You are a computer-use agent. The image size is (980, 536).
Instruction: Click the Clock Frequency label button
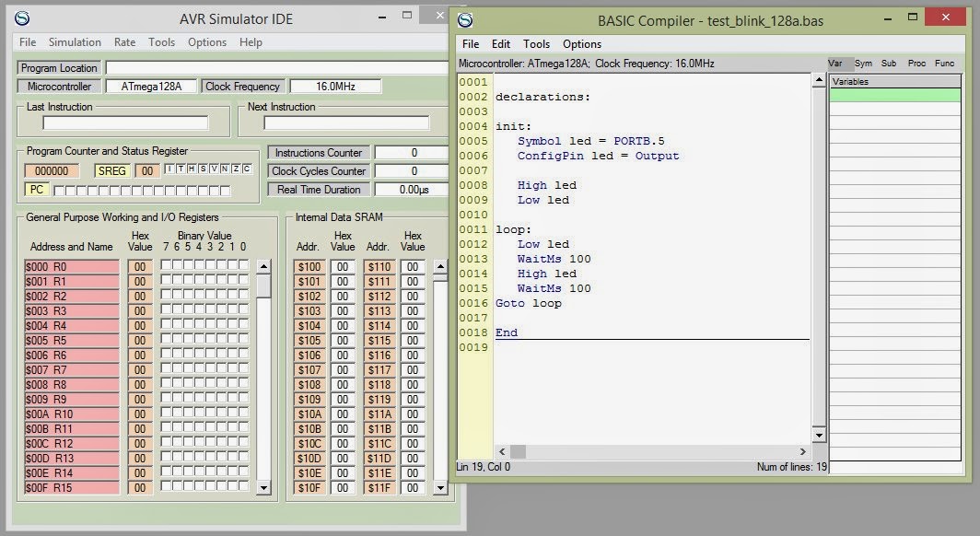point(242,87)
